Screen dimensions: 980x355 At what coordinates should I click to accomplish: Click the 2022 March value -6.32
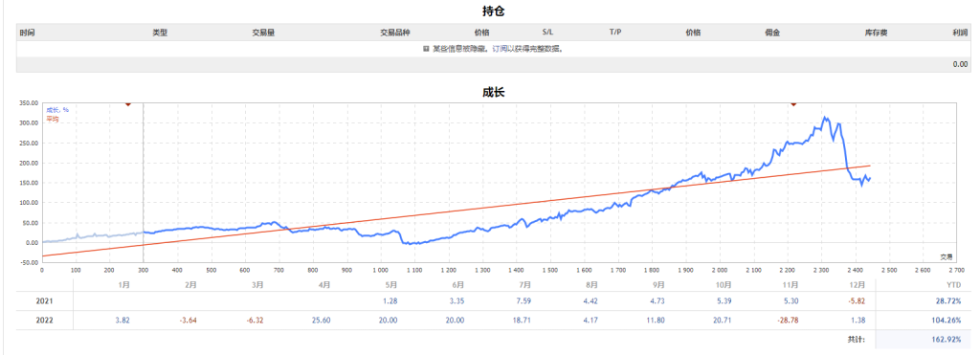point(255,320)
